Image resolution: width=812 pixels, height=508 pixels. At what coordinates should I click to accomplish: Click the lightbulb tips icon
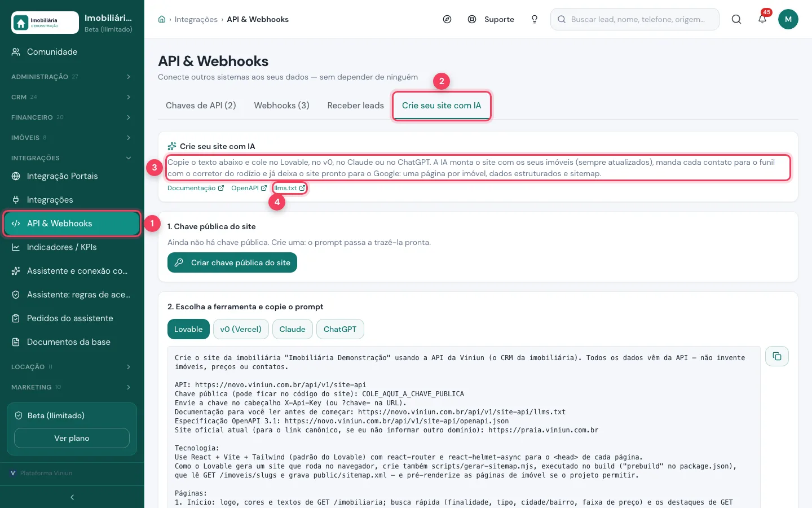(x=535, y=19)
